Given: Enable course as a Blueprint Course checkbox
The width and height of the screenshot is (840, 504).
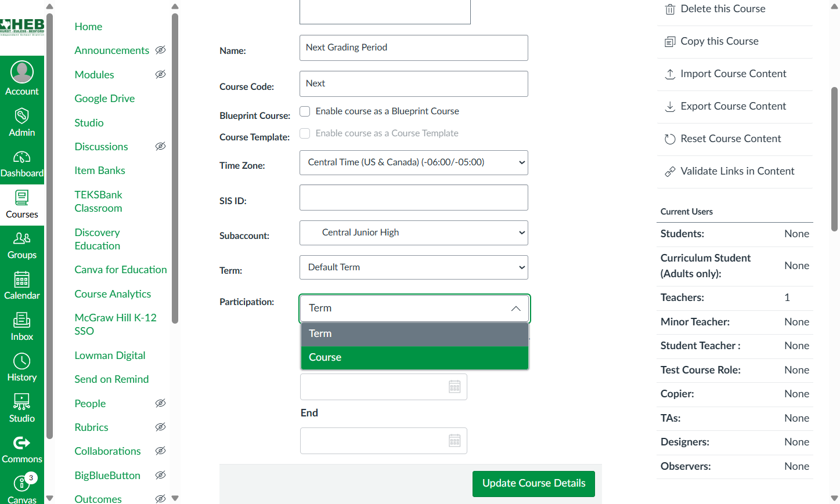Looking at the screenshot, I should click(x=305, y=111).
